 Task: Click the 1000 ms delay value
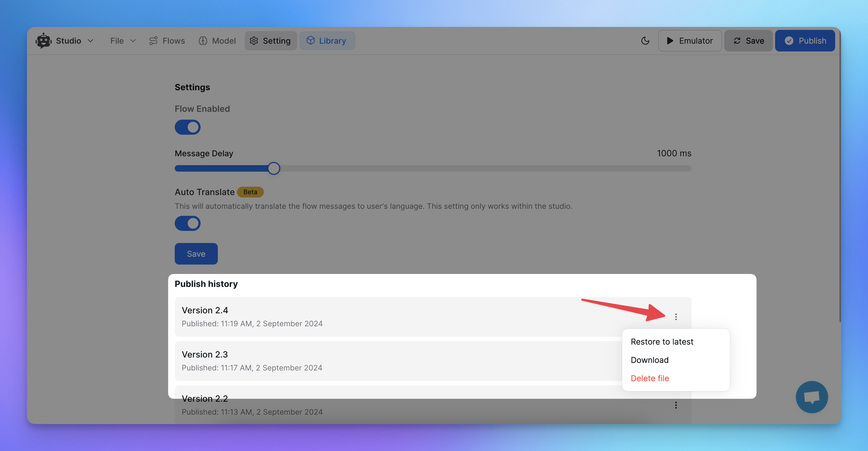674,153
